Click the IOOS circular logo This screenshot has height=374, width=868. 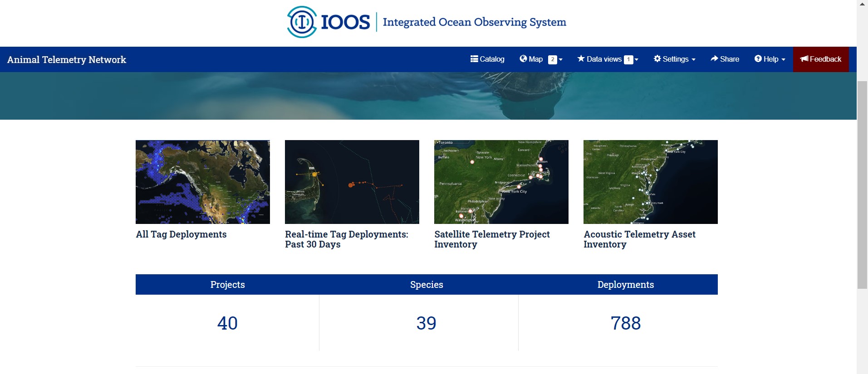tap(302, 22)
